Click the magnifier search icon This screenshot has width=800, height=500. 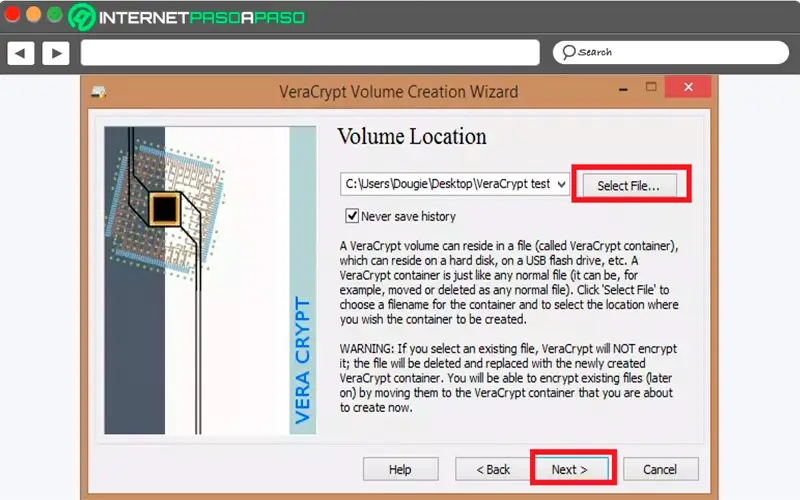[568, 52]
